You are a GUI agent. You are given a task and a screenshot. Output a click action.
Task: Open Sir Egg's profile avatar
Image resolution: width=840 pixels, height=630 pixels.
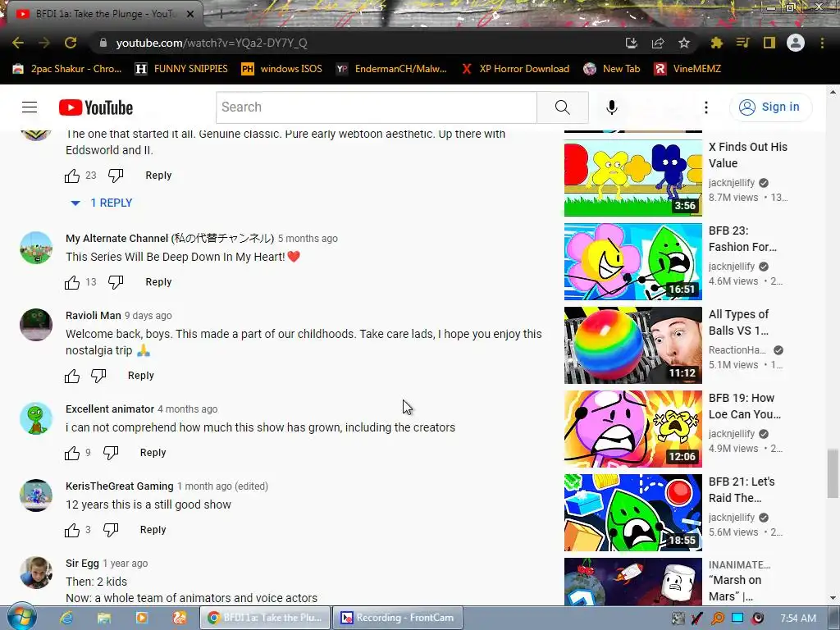pyautogui.click(x=36, y=573)
